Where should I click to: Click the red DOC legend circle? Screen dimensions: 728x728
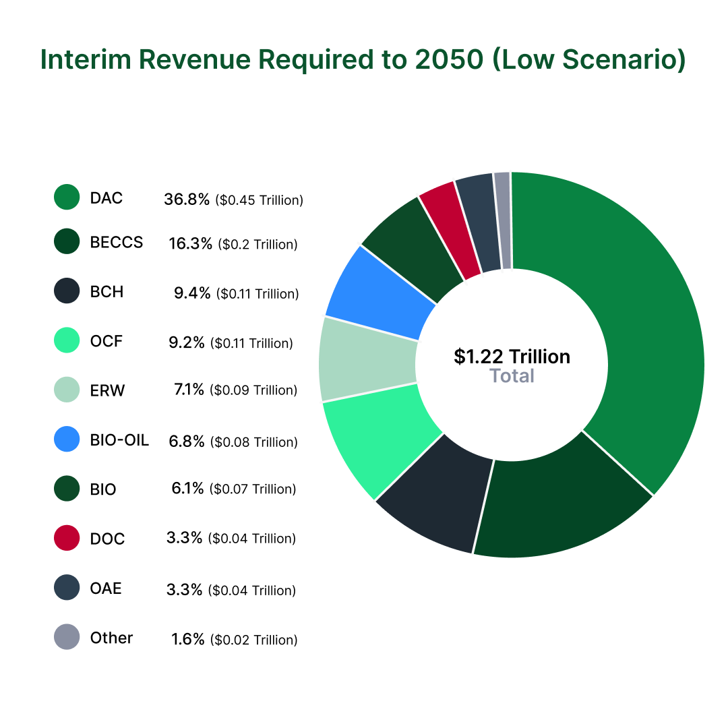point(67,538)
